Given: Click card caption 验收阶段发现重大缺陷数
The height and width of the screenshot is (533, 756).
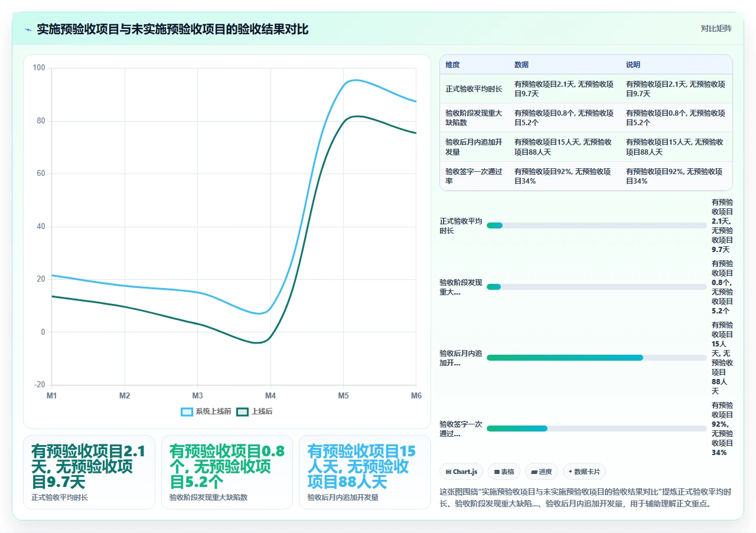Looking at the screenshot, I should 208,498.
